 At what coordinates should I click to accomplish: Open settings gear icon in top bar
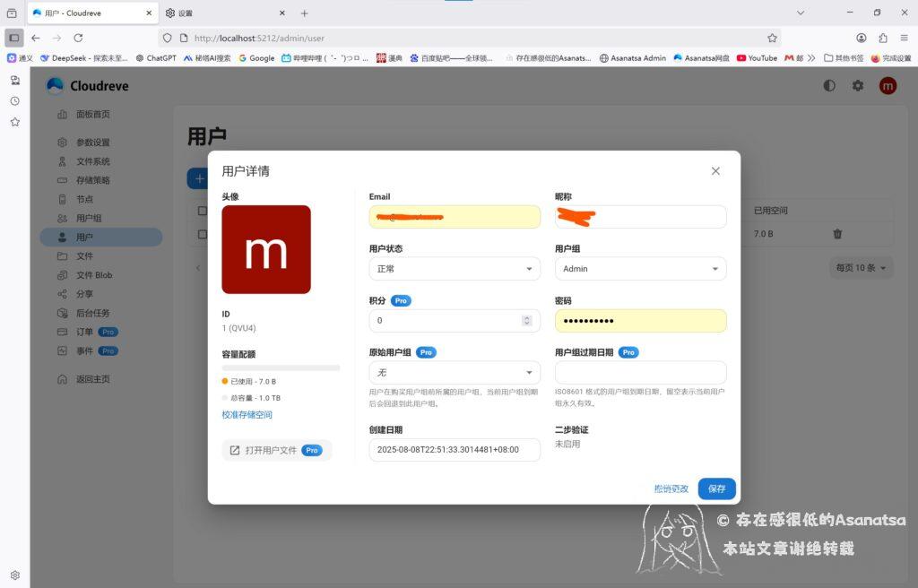pos(858,86)
